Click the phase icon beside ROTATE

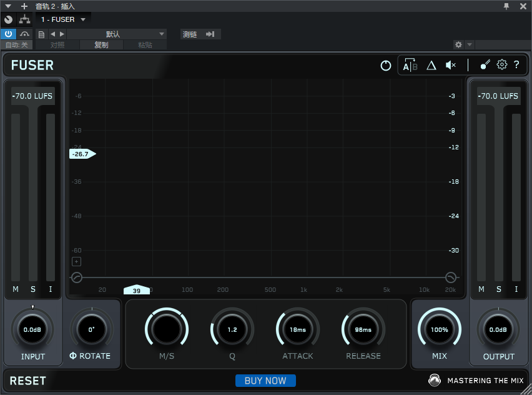(73, 356)
